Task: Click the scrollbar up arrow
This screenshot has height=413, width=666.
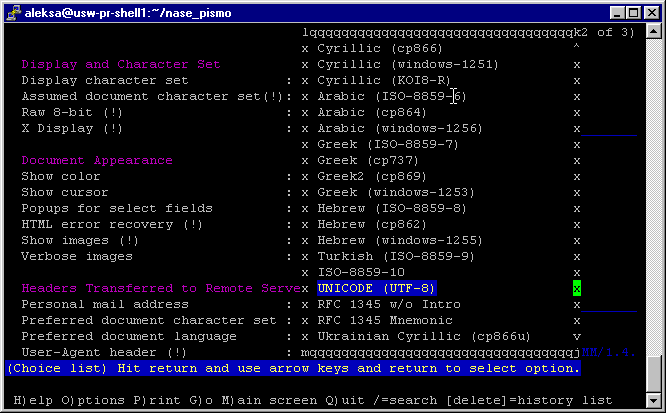Action: (x=654, y=31)
